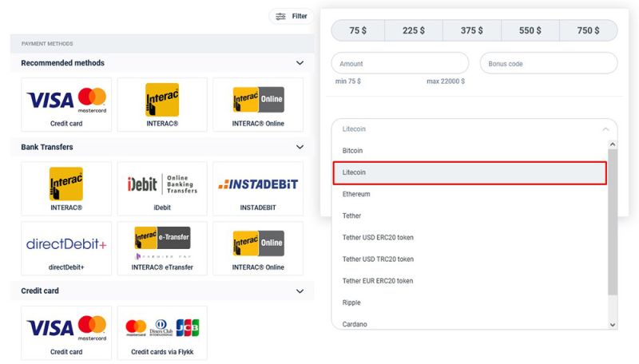Collapse the Bank Transfers section
Viewport: 639px width, 364px height.
[300, 147]
